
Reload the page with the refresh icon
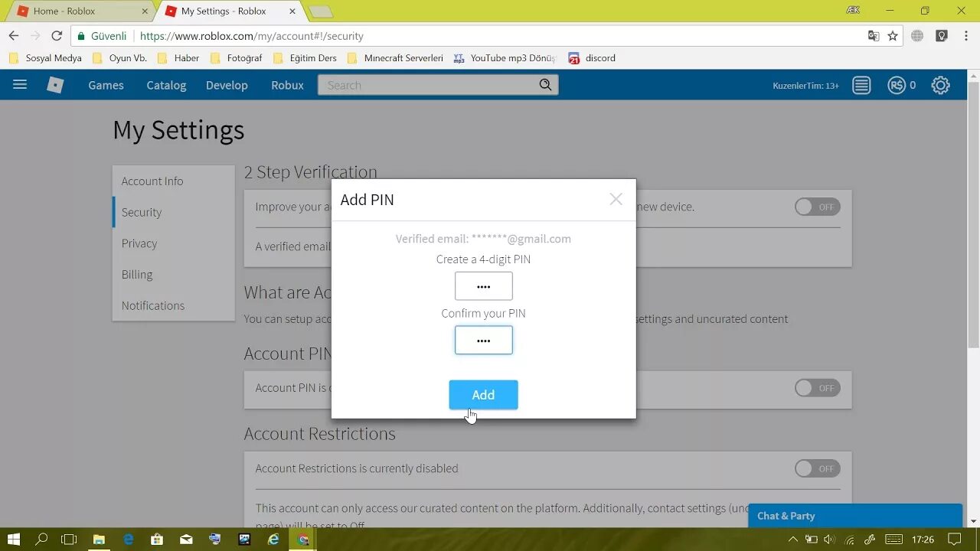pos(57,36)
